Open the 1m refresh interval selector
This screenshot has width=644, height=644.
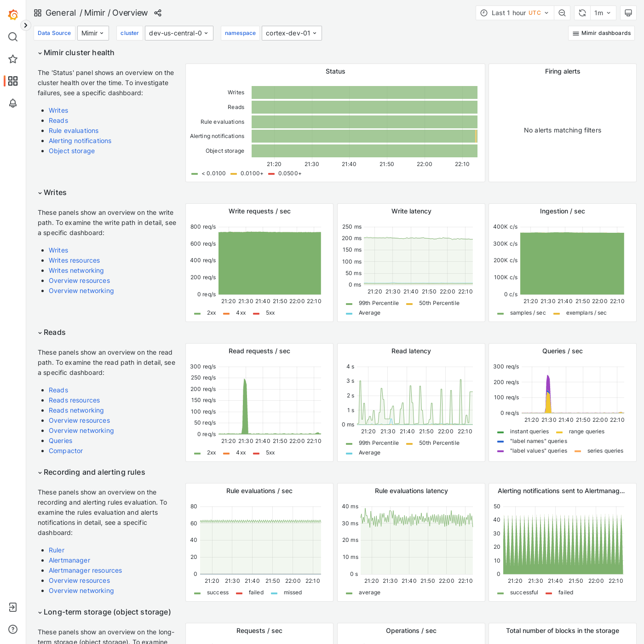603,12
